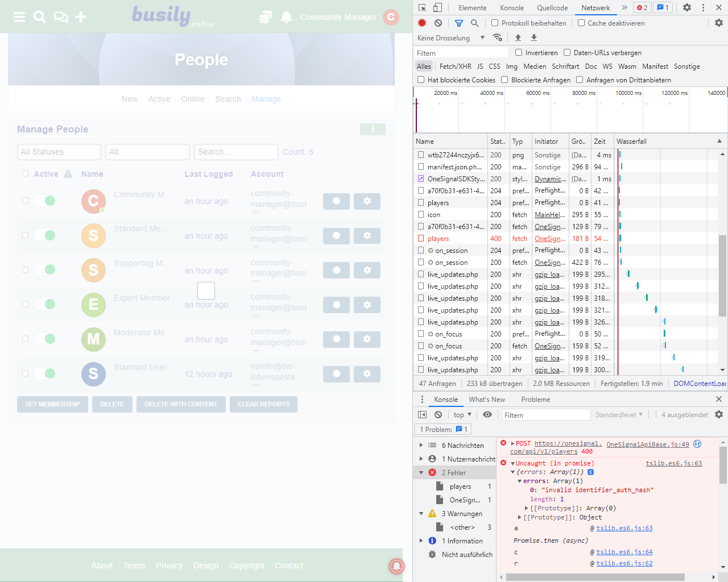Toggle Active switch for Standard User
This screenshot has height=582, width=728.
point(45,373)
